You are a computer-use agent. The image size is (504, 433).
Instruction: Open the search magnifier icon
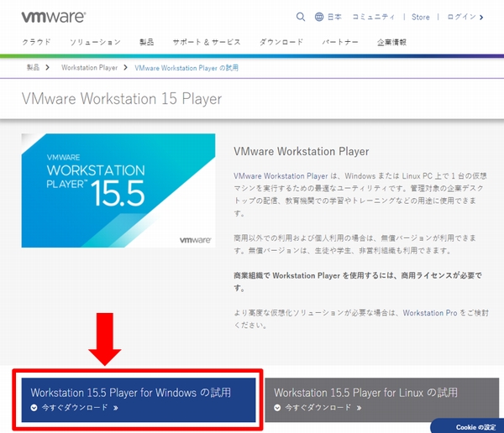(x=301, y=17)
